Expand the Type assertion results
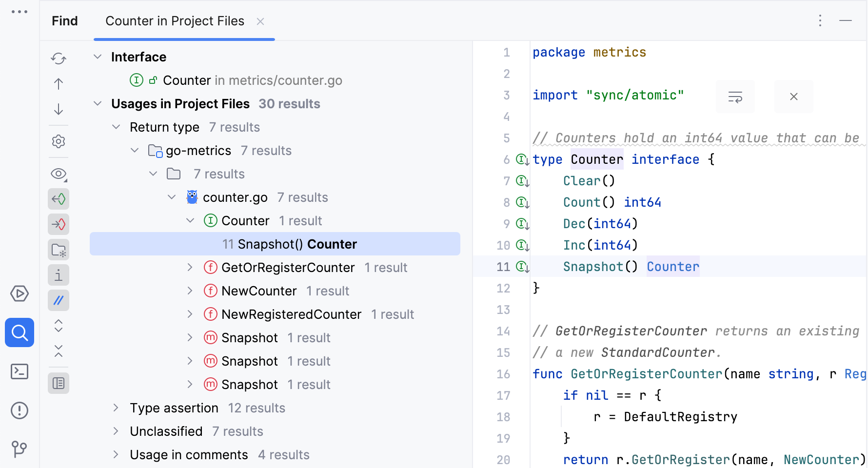Screen dimensions: 868x468 point(116,408)
